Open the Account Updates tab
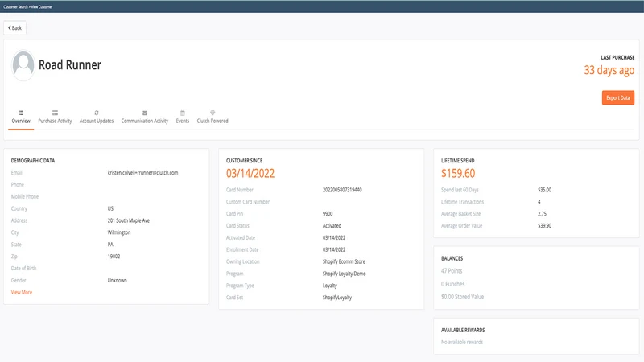 point(97,117)
